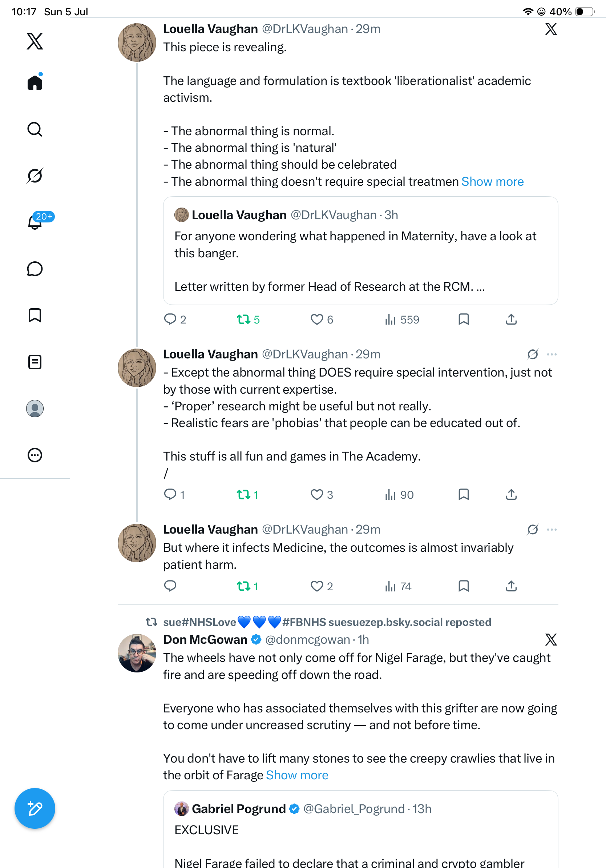
Task: Open Bookmarks in the sidebar
Action: (x=35, y=315)
